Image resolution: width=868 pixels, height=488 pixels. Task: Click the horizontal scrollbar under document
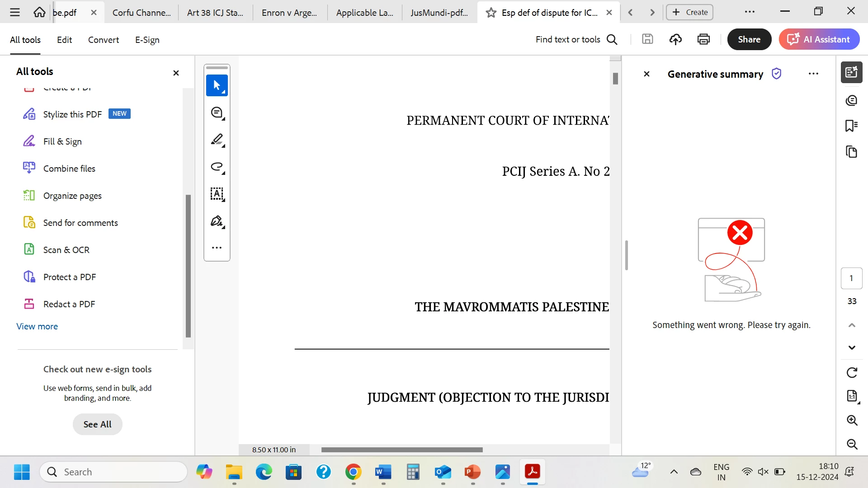tap(402, 450)
